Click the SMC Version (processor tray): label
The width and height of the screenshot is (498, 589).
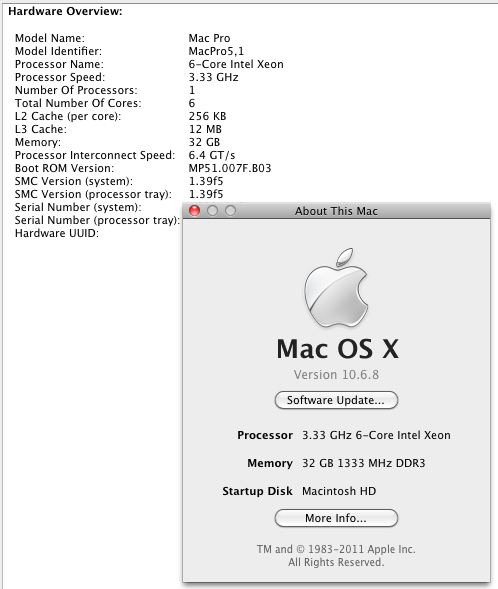pyautogui.click(x=93, y=194)
